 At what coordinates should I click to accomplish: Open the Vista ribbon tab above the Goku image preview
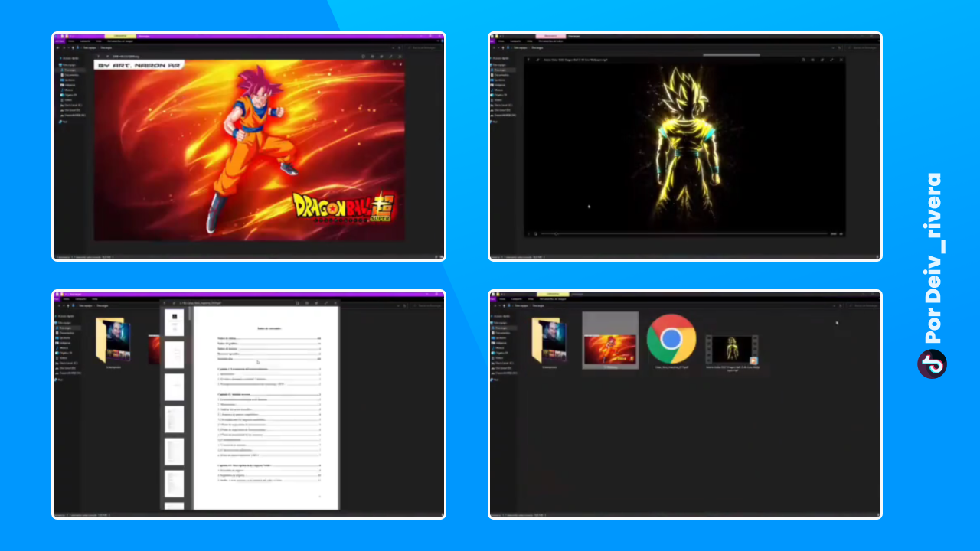tap(99, 41)
